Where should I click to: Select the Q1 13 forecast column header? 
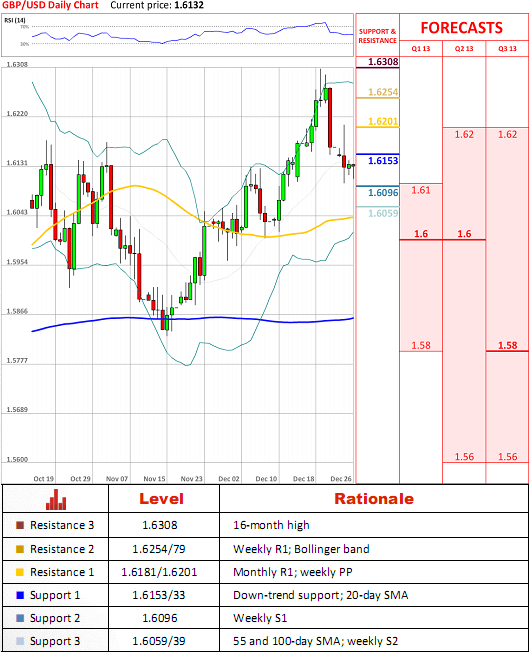pyautogui.click(x=421, y=49)
